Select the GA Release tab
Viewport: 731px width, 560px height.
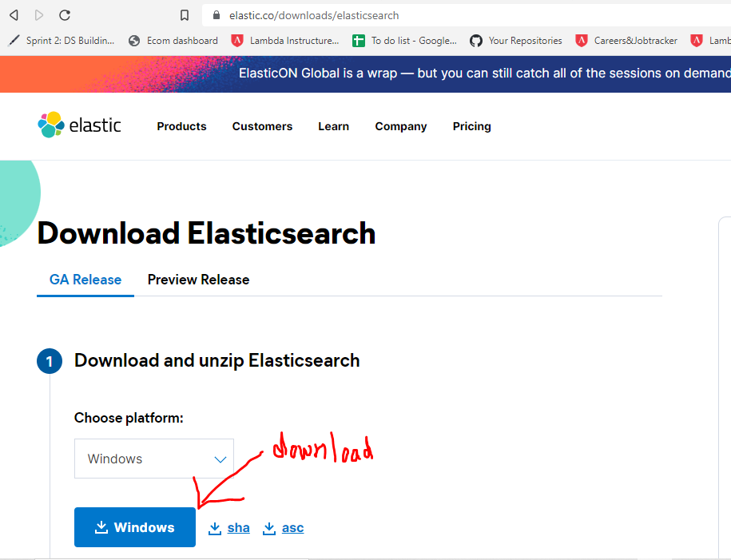point(85,280)
